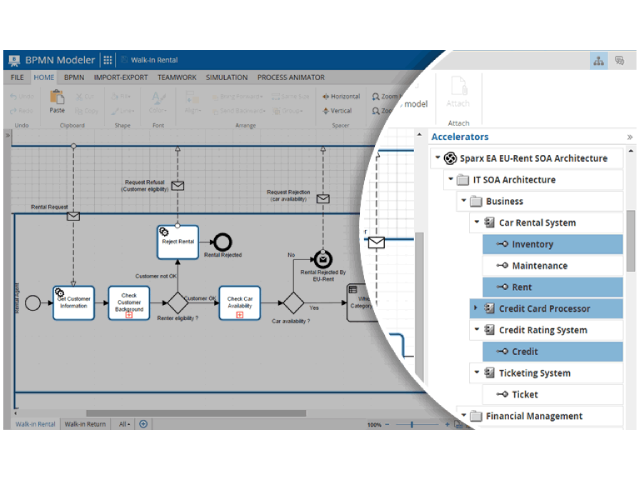Image resolution: width=640 pixels, height=480 pixels.
Task: Select the Check Customer Background task
Action: 129,303
